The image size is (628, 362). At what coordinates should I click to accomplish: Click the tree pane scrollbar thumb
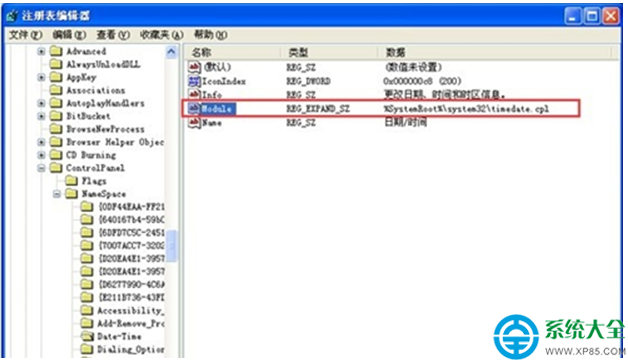(x=171, y=245)
